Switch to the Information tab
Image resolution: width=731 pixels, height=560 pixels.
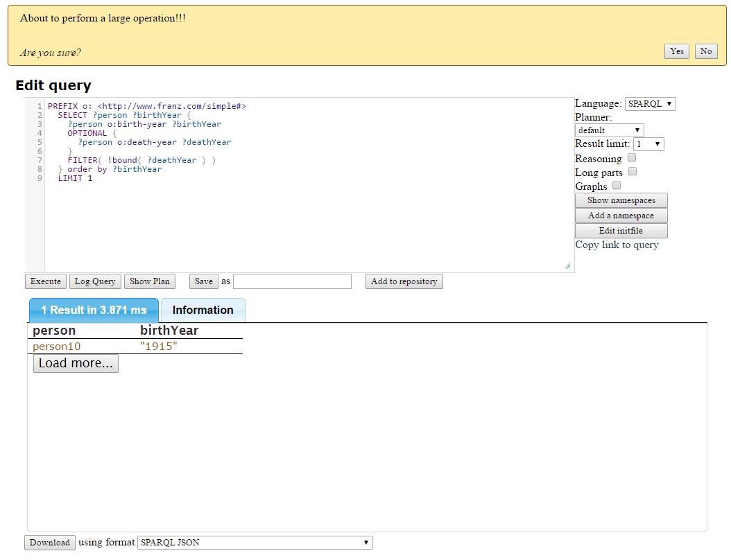click(x=203, y=310)
